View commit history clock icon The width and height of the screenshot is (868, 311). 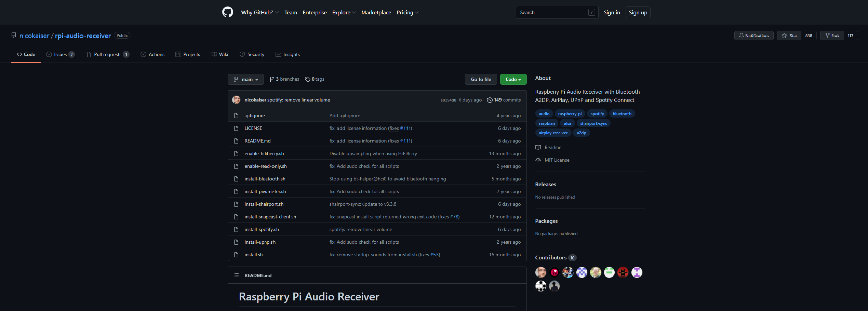(490, 100)
